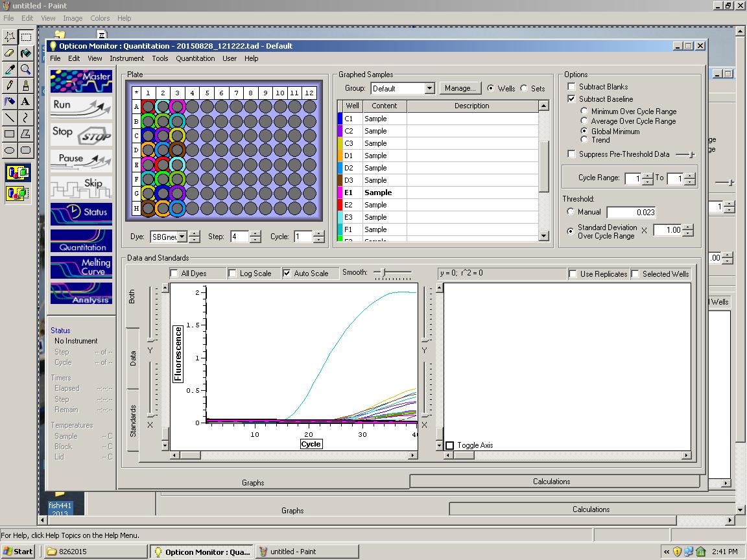Click the Windows Start button

click(18, 552)
